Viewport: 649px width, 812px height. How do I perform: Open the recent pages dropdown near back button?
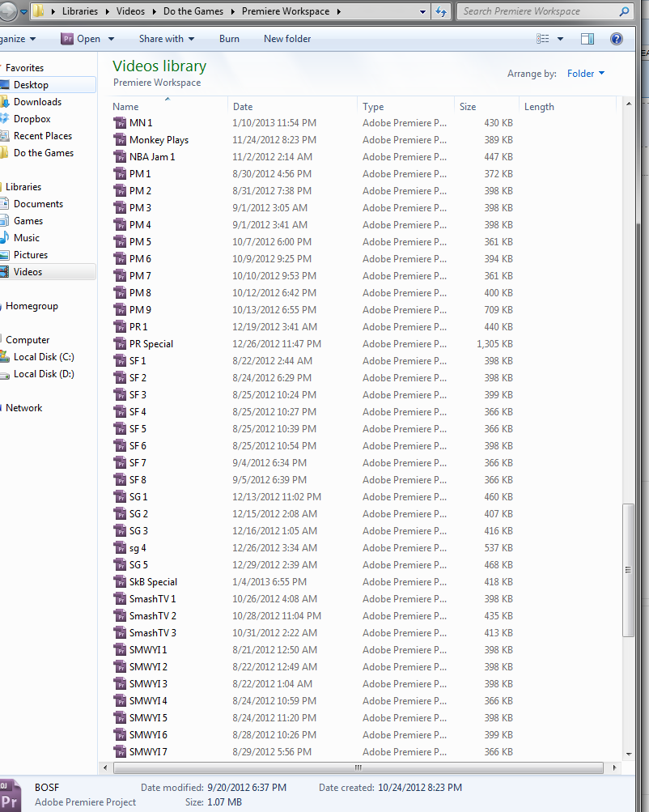[23, 11]
